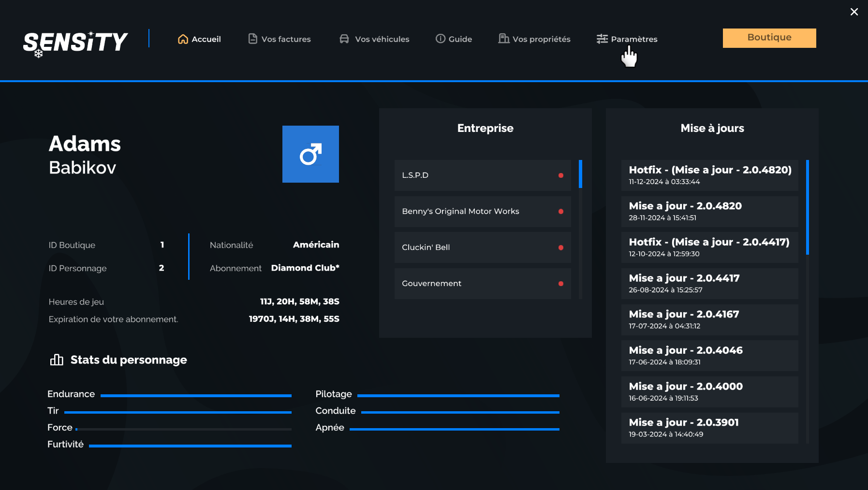The height and width of the screenshot is (490, 868).
Task: Click the Entreprise panel heading
Action: click(x=485, y=128)
